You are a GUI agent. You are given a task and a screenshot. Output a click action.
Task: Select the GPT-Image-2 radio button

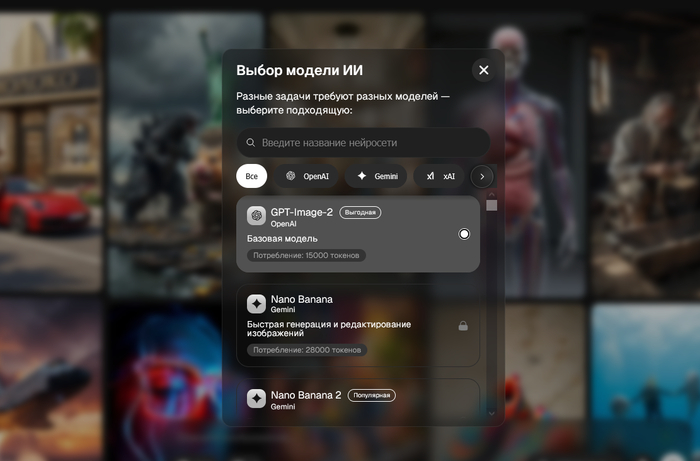[464, 234]
